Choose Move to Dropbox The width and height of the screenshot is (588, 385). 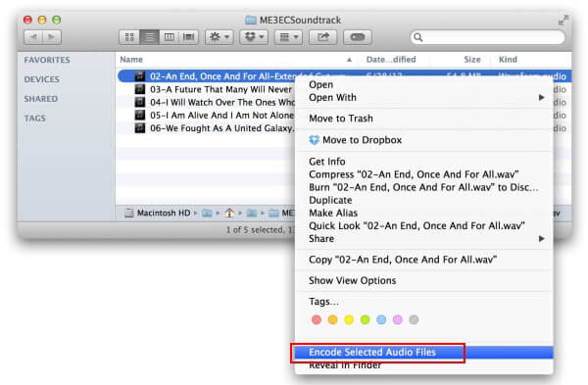pos(424,140)
